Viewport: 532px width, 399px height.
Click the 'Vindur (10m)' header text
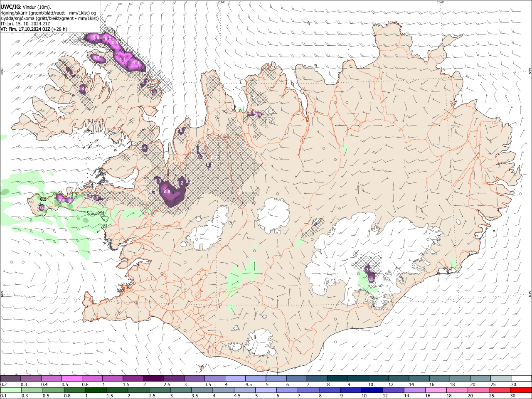click(37, 7)
